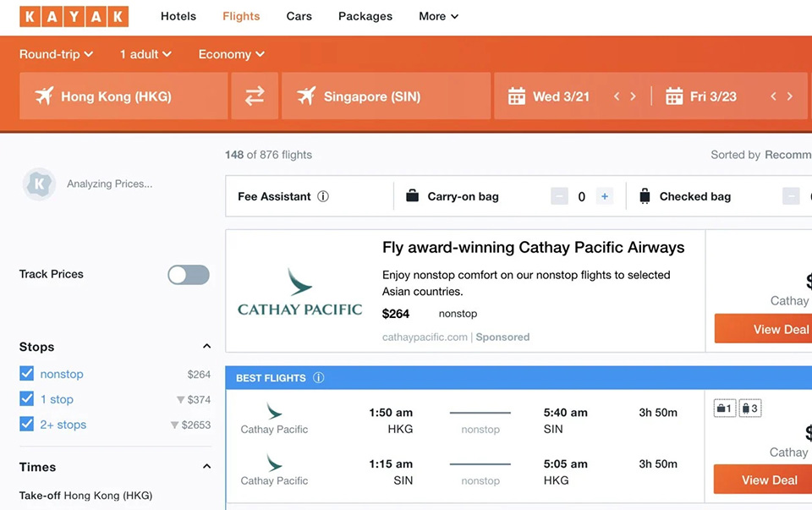Open the departure date calendar icon
Screen dimensions: 812x510
516,96
